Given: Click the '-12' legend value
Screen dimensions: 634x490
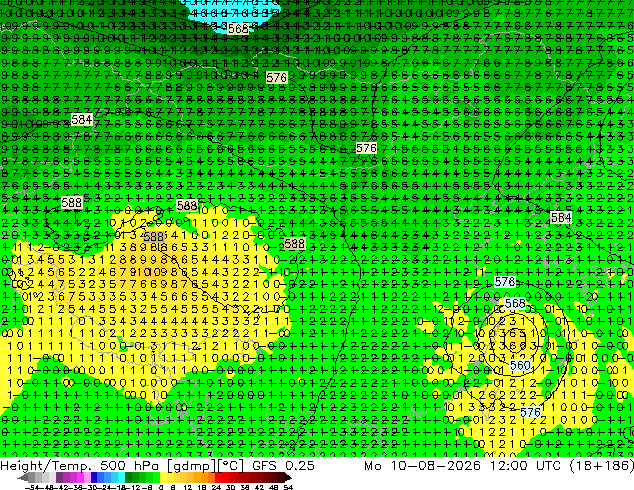Looking at the screenshot, I should coord(132,487).
